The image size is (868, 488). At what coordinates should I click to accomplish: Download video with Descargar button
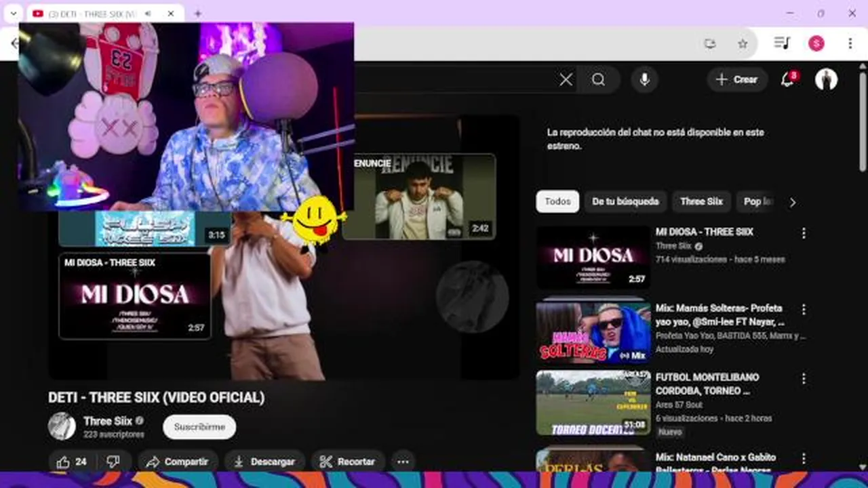264,462
